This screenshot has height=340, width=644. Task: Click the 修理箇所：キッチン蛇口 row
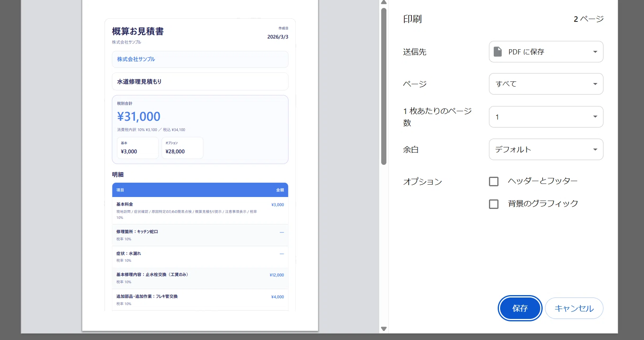coord(200,235)
